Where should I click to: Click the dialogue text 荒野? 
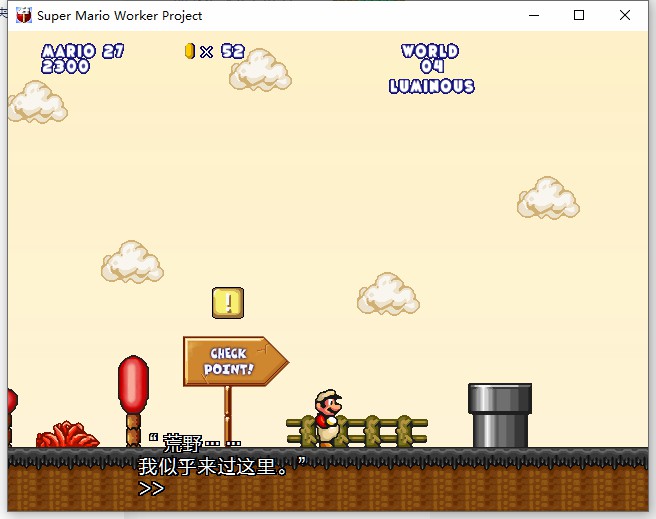click(182, 443)
